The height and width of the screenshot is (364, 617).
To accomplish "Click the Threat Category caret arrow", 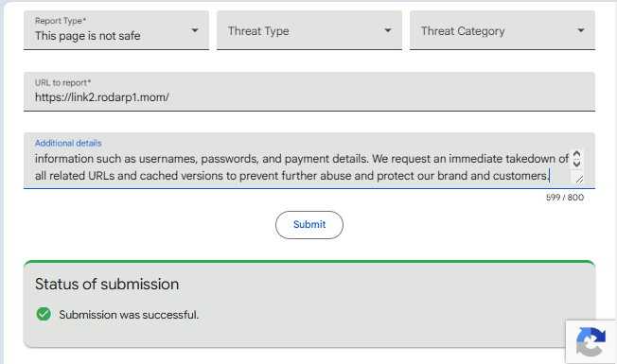I will pyautogui.click(x=581, y=30).
